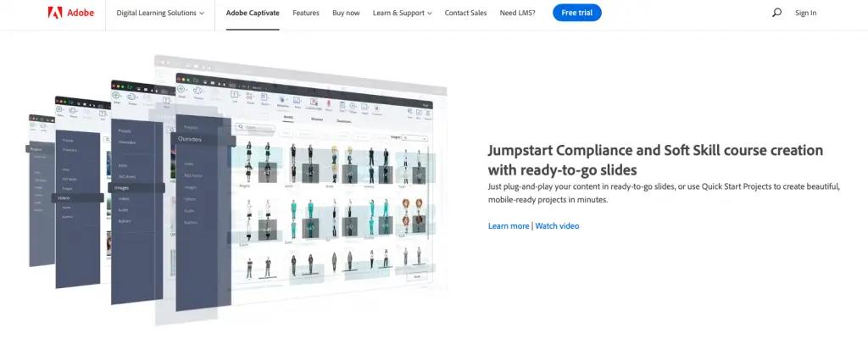Expand the Learn & Support dropdown

pyautogui.click(x=403, y=13)
